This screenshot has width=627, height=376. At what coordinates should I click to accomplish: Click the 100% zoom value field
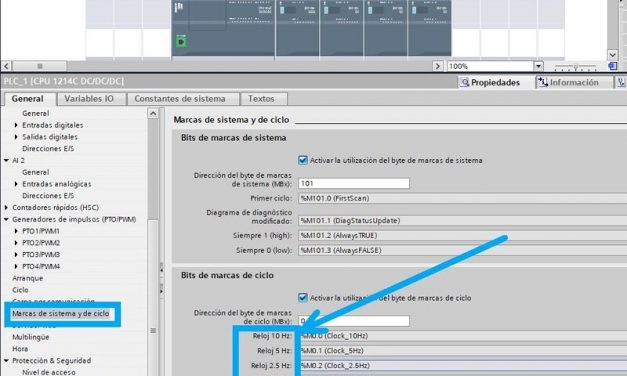[491, 66]
